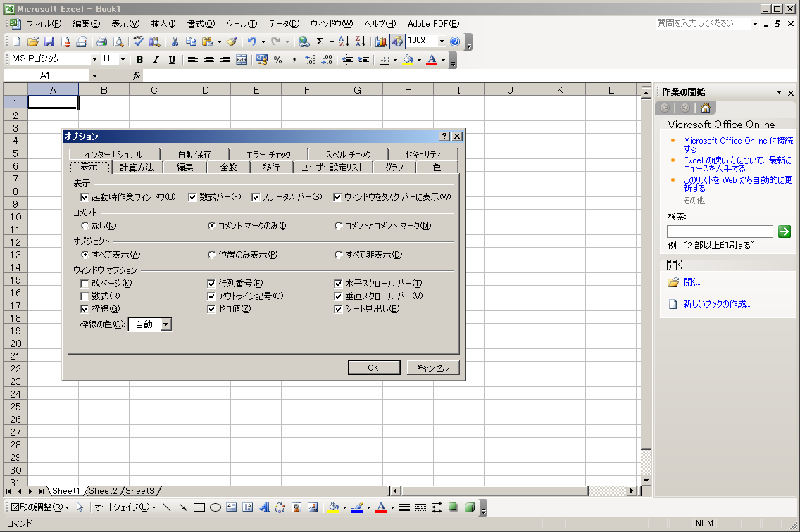Screen dimensions: 800x532
Task: Open the zoom percentage 100% dropdown
Action: [x=442, y=42]
